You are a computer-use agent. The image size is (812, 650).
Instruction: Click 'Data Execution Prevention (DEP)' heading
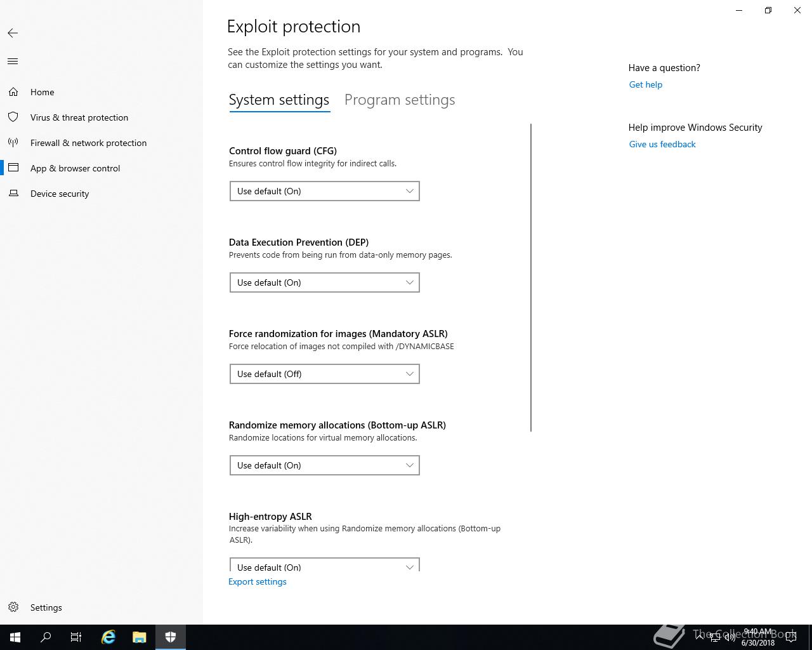[x=299, y=242]
